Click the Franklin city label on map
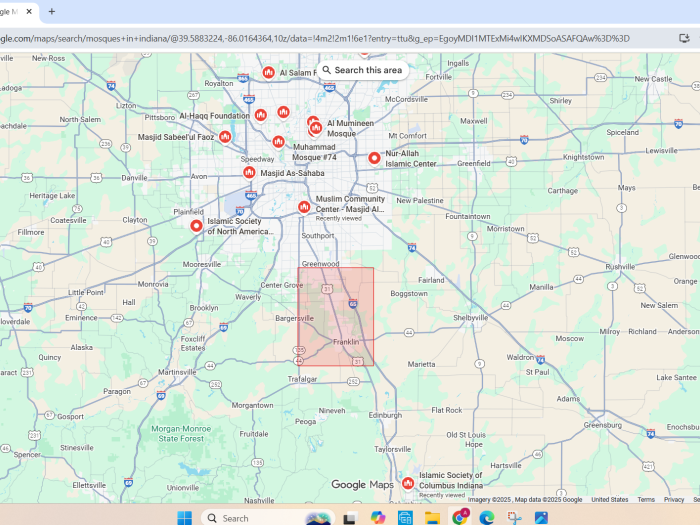The image size is (700, 525). [346, 342]
